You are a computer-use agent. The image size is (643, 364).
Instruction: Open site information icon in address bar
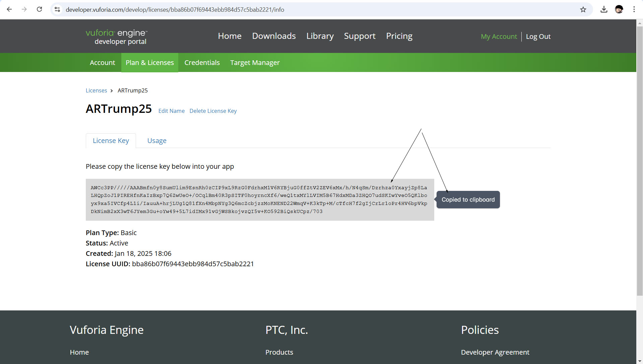pyautogui.click(x=57, y=9)
